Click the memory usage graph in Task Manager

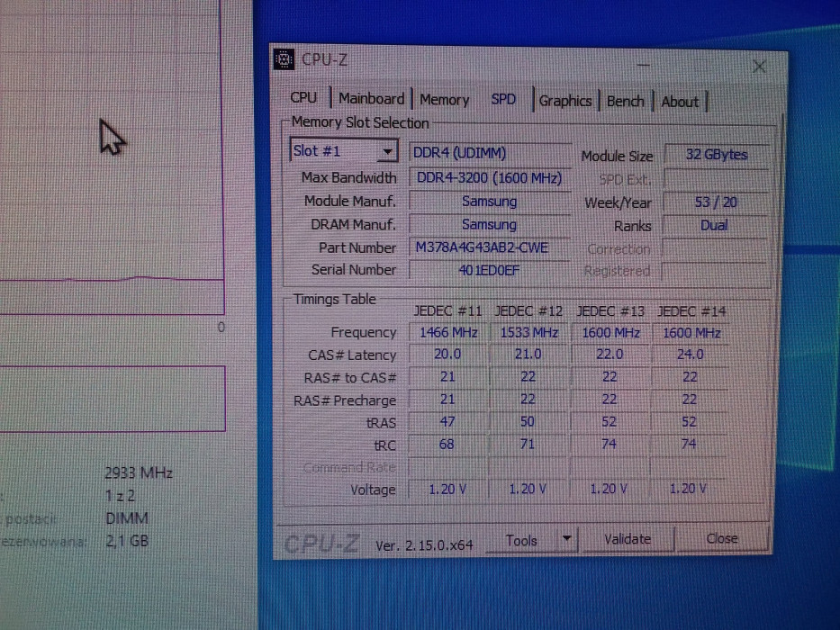coord(111,156)
